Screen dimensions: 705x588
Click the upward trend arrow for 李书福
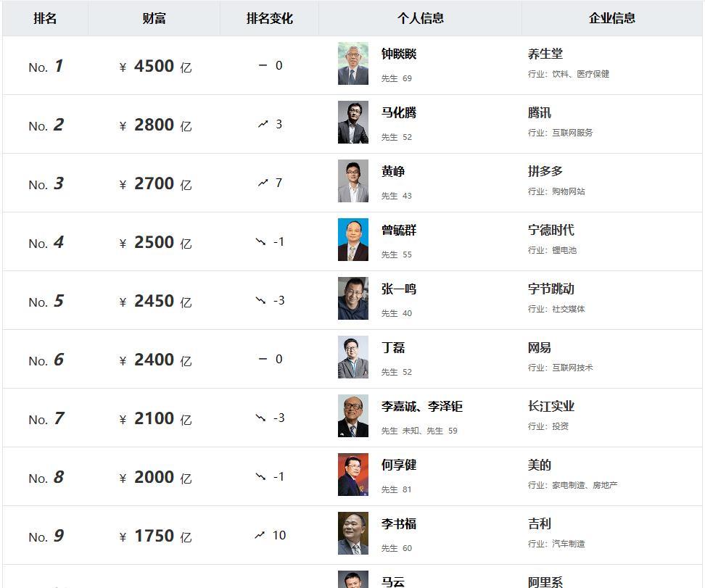pos(260,535)
